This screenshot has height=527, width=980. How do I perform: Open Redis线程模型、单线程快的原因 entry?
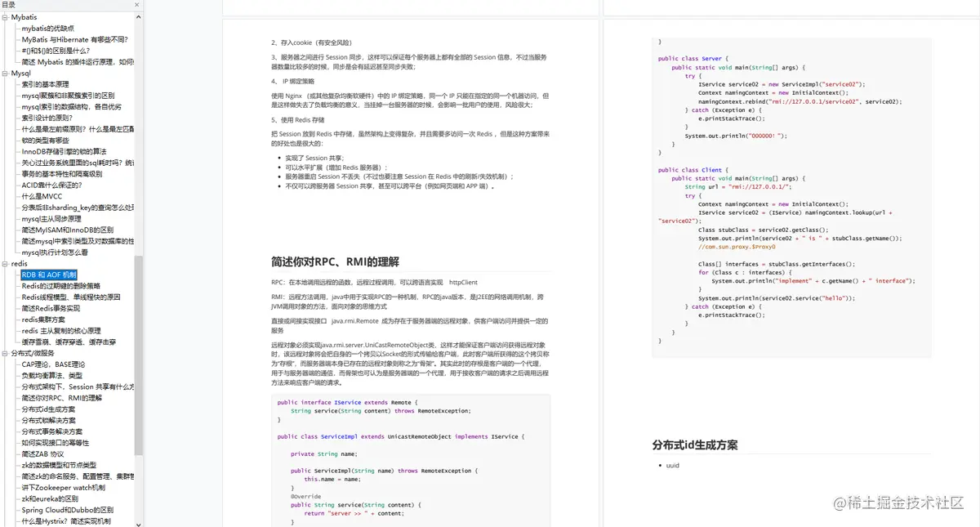[71, 297]
